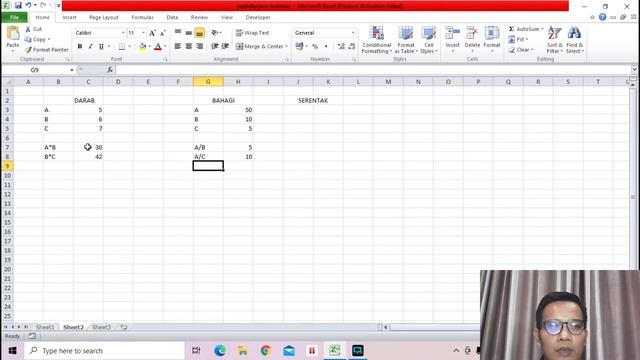640x360 pixels.
Task: Set middle vertical alignment
Action: 189,33
